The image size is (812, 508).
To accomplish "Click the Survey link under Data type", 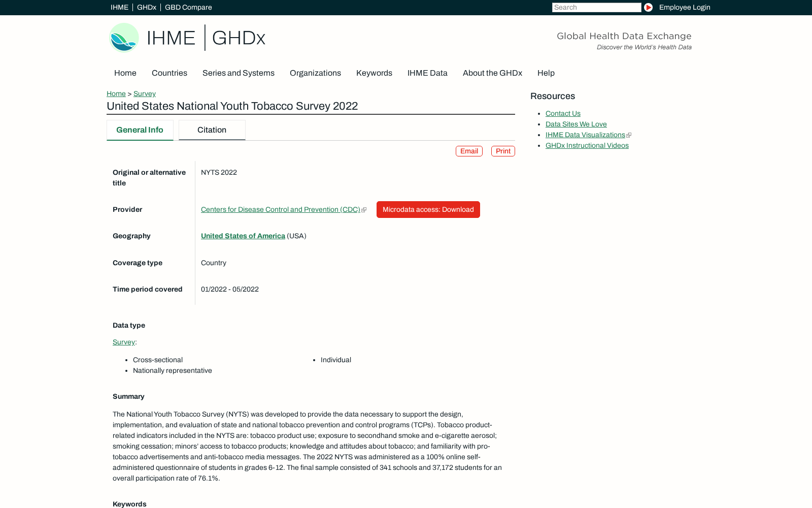I will coord(124,342).
